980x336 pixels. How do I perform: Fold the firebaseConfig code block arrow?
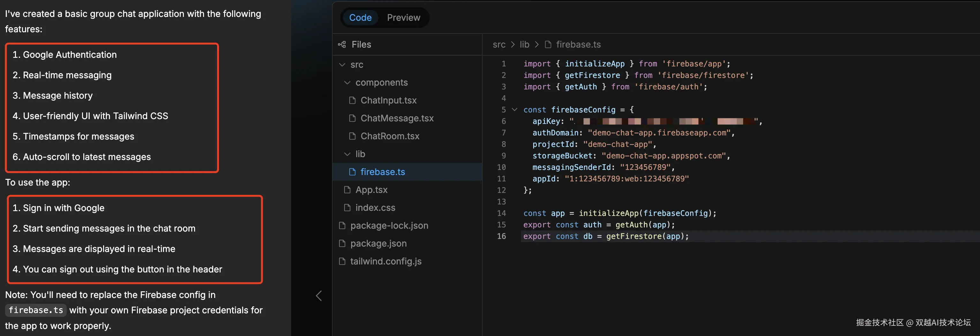514,110
